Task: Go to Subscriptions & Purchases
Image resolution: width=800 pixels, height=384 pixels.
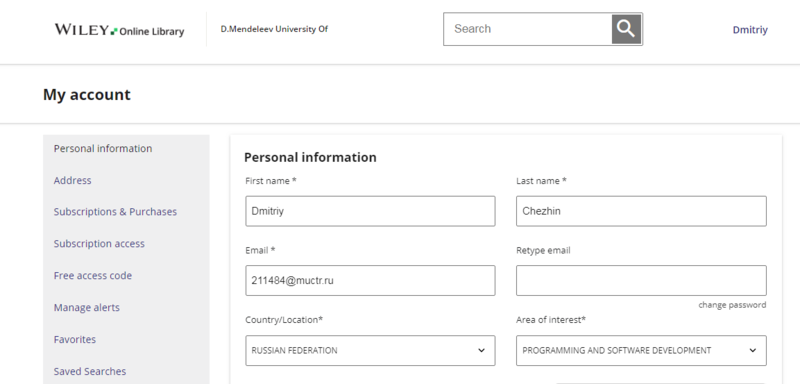Action: pyautogui.click(x=115, y=212)
